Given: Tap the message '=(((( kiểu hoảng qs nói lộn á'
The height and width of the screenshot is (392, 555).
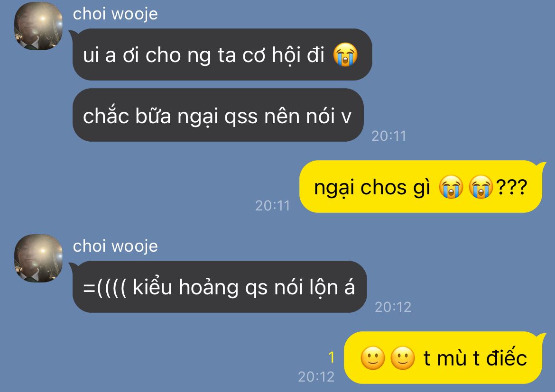Looking at the screenshot, I should click(220, 287).
